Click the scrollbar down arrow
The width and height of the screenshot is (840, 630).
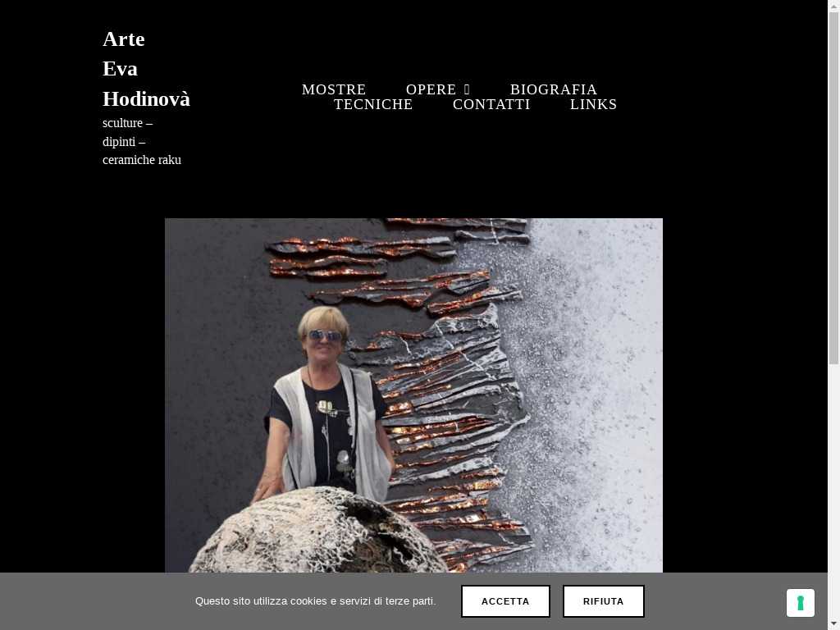coord(833,624)
